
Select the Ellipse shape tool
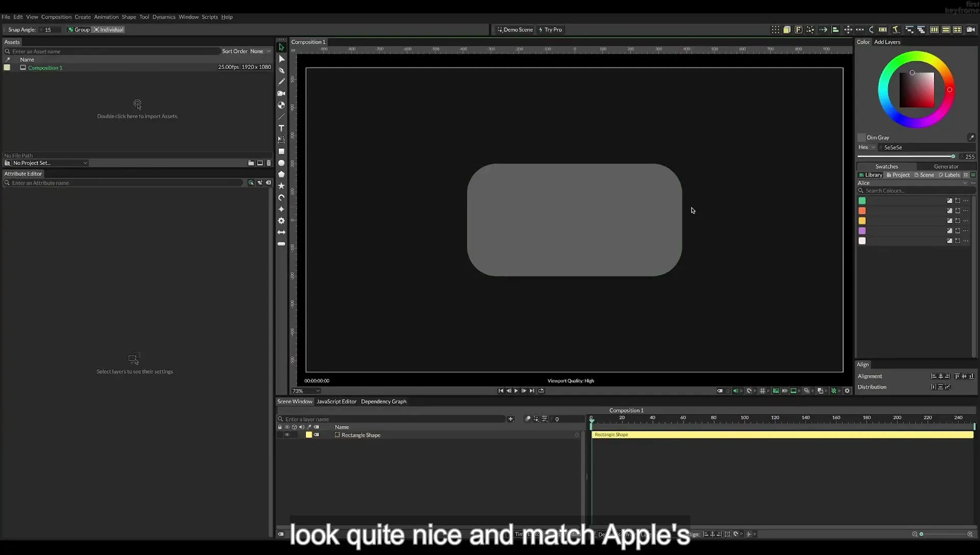[x=281, y=163]
